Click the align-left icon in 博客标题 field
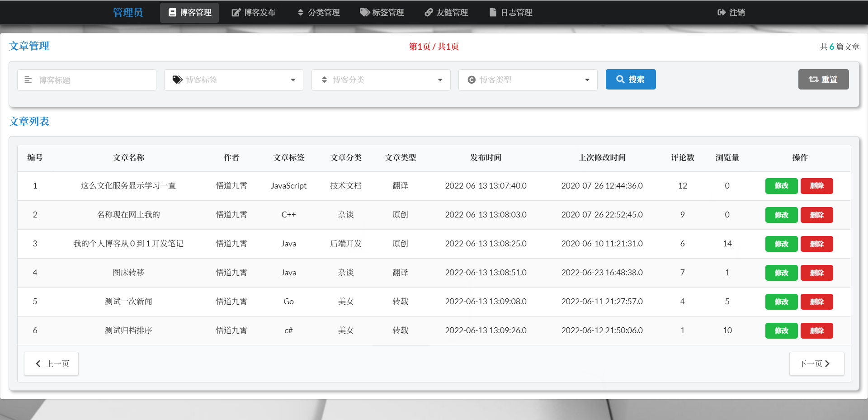The height and width of the screenshot is (420, 868). (x=28, y=80)
